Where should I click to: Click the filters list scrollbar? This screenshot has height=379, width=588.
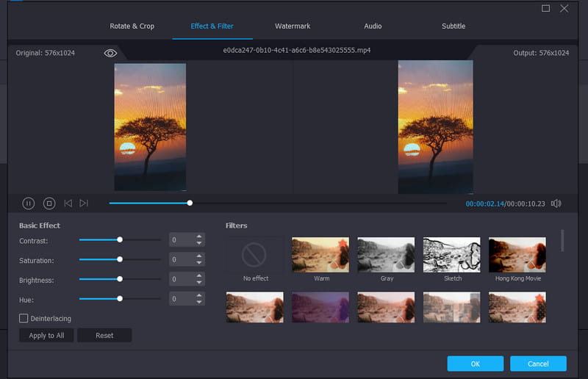tap(562, 241)
